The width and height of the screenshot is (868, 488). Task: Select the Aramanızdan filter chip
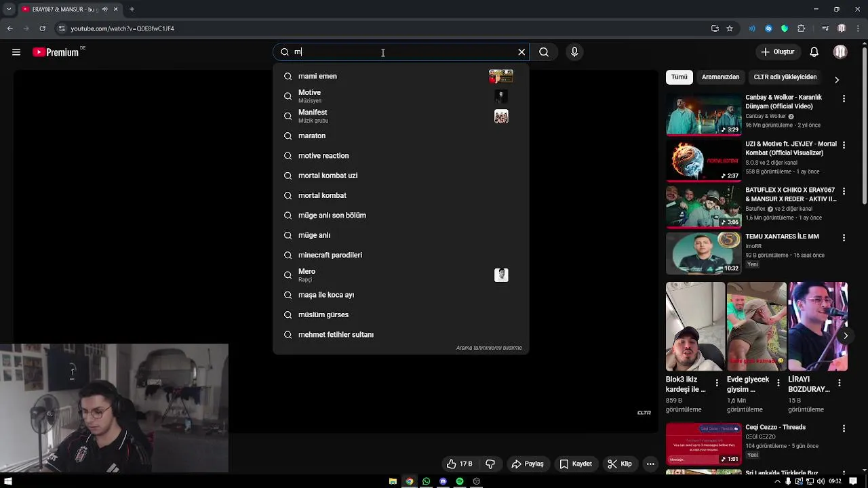click(x=720, y=77)
